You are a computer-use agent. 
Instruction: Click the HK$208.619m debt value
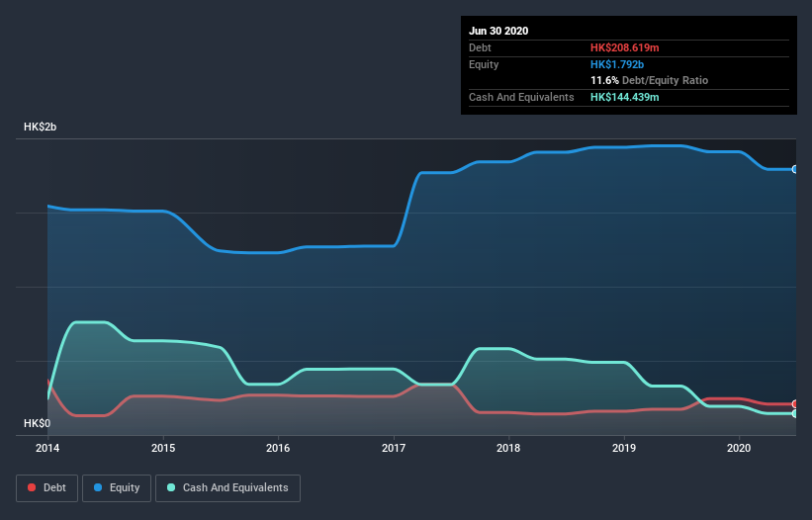click(624, 47)
